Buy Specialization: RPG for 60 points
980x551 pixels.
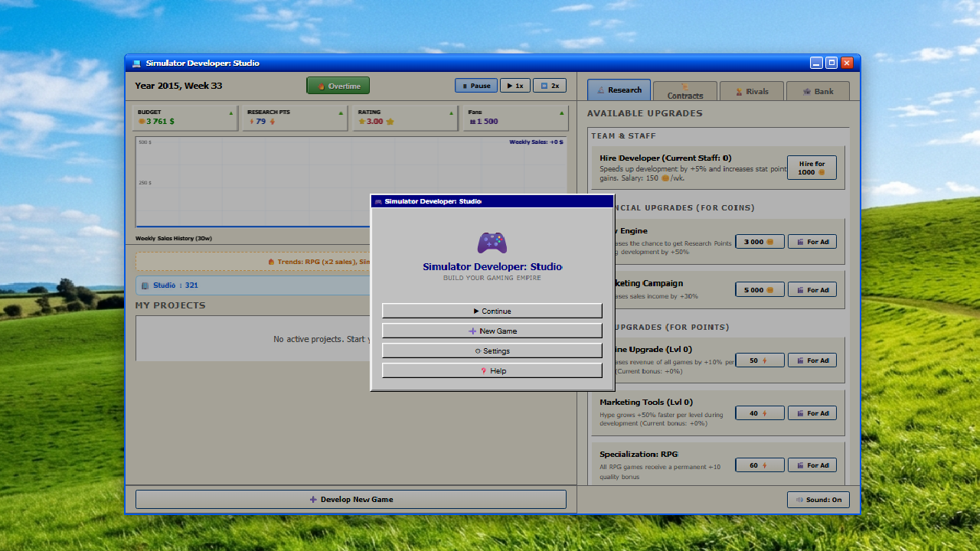coord(759,465)
